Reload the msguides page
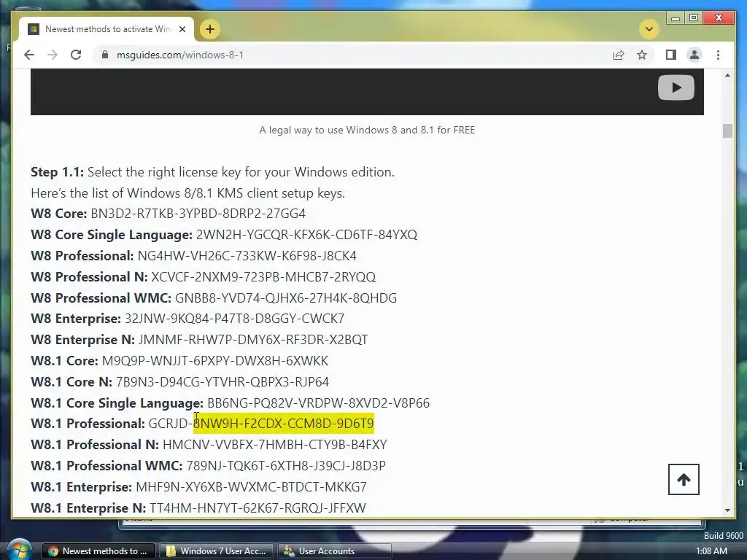Viewport: 747px width, 560px height. point(76,55)
